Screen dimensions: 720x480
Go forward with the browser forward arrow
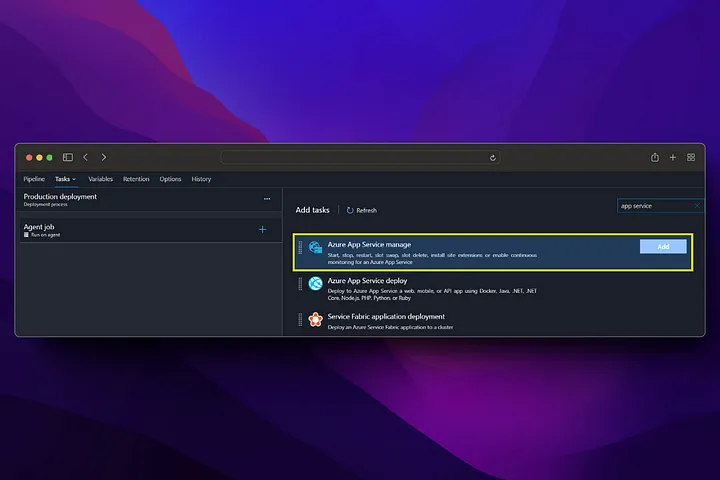tap(104, 157)
